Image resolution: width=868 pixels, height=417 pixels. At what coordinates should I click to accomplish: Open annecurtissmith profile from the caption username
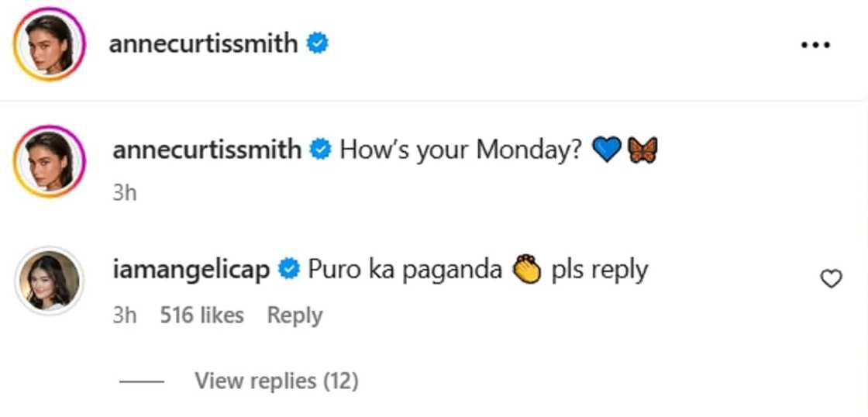click(x=207, y=150)
